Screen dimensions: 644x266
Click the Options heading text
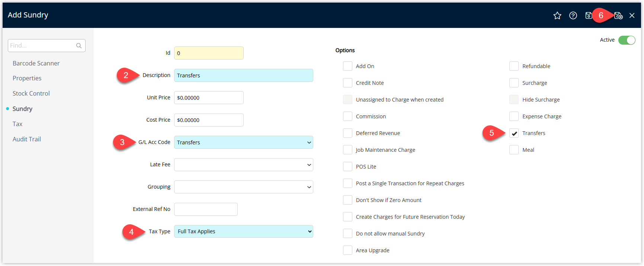(x=345, y=50)
